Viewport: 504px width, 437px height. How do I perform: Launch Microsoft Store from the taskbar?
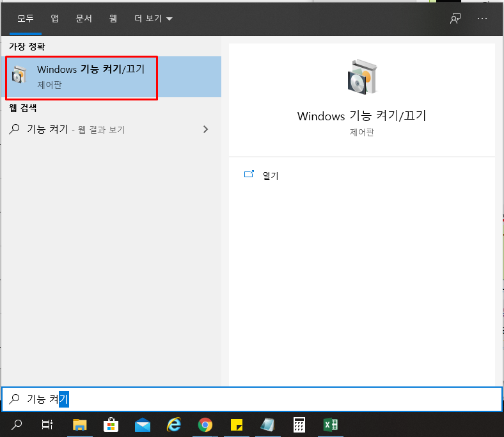pyautogui.click(x=111, y=425)
